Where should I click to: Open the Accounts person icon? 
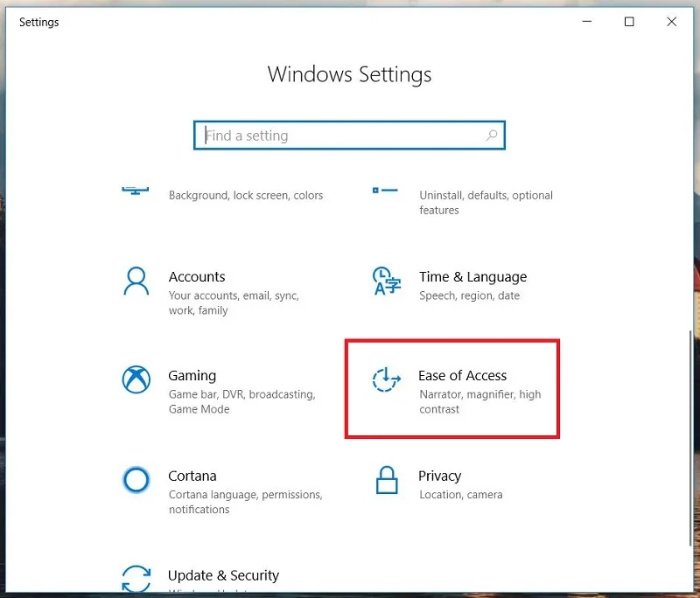136,281
